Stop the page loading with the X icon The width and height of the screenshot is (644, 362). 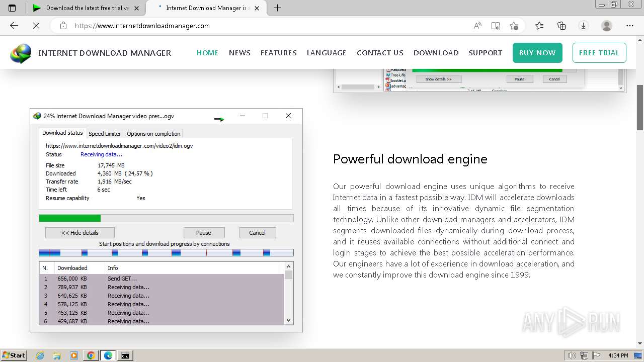click(x=36, y=26)
